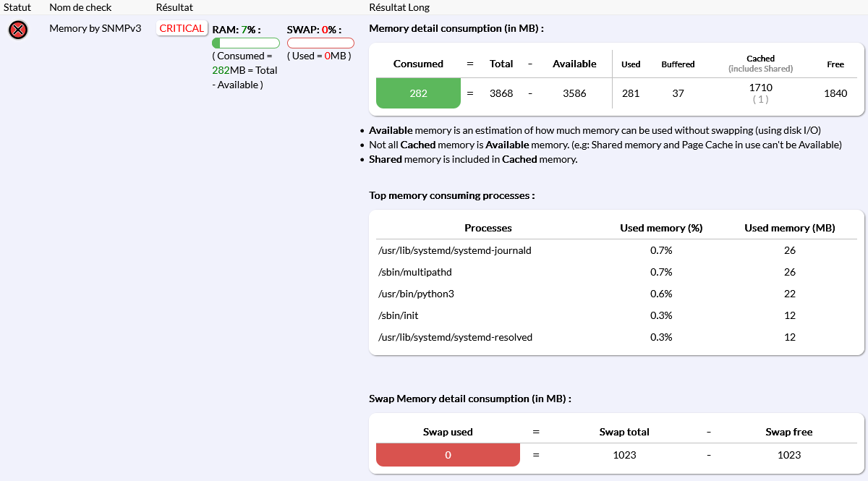
Task: Select the /sbin/init process row
Action: (399, 315)
